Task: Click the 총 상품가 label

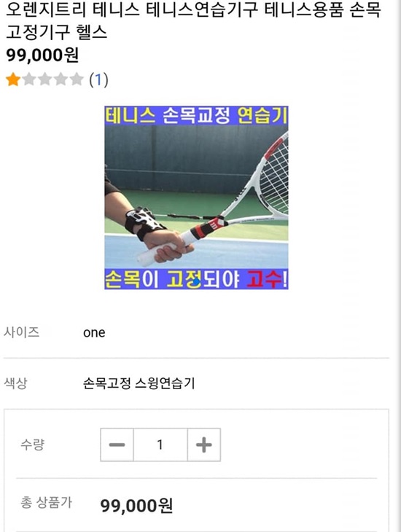Action: click(x=46, y=502)
